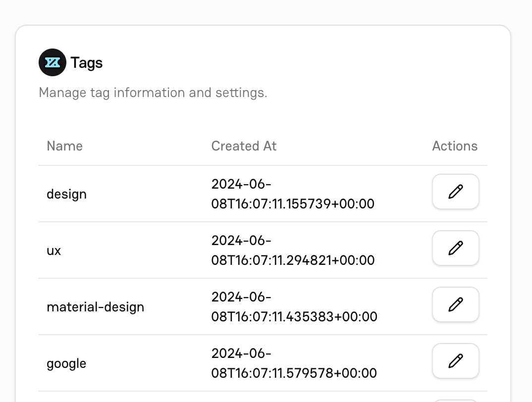
Task: Click the Name column header
Action: pos(64,146)
